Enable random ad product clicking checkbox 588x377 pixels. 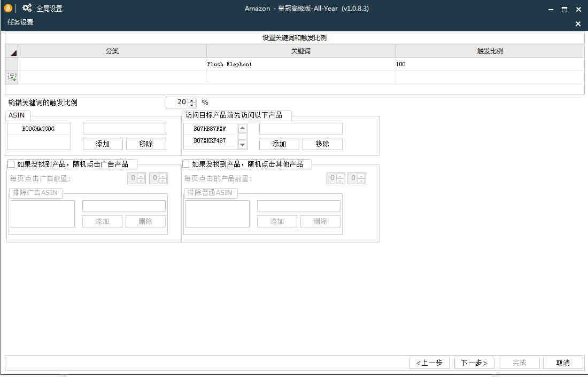click(x=11, y=164)
